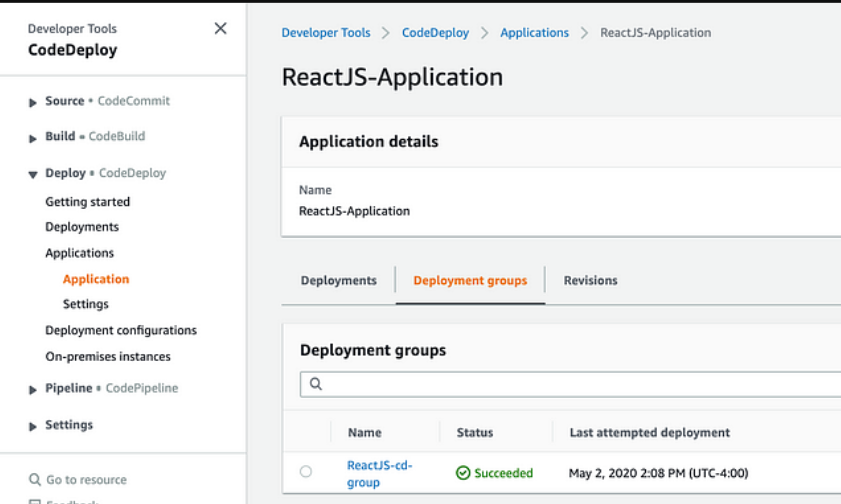This screenshot has width=841, height=504.
Task: Expand the Settings section arrow in sidebar
Action: tap(33, 426)
